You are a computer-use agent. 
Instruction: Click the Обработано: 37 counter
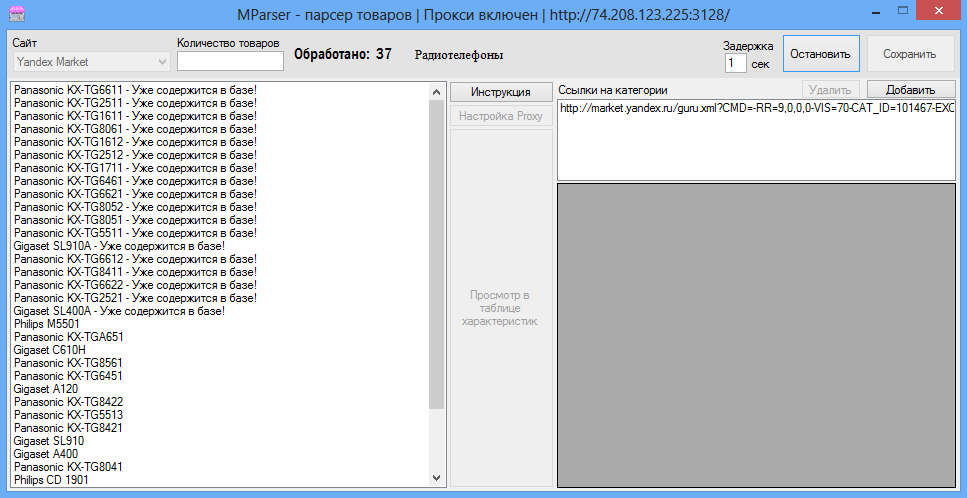coord(343,54)
